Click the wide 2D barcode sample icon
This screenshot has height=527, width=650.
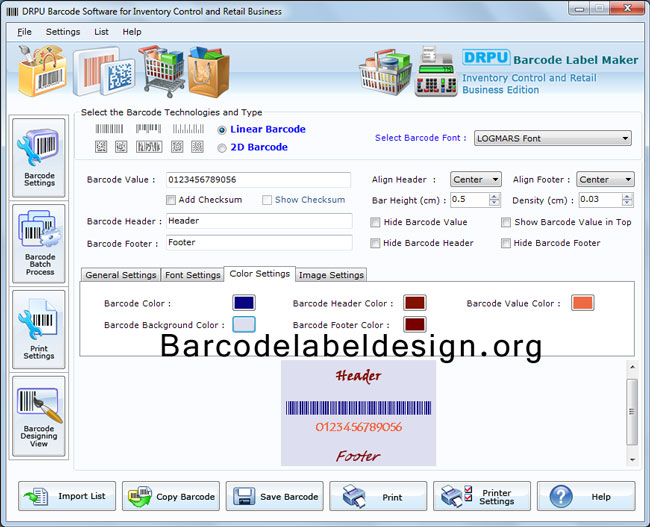(149, 146)
